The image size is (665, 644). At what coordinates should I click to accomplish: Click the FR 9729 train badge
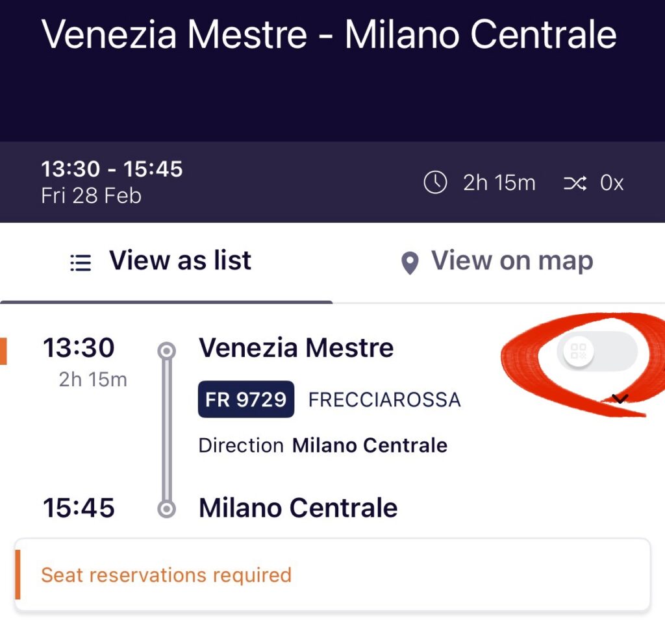point(245,399)
